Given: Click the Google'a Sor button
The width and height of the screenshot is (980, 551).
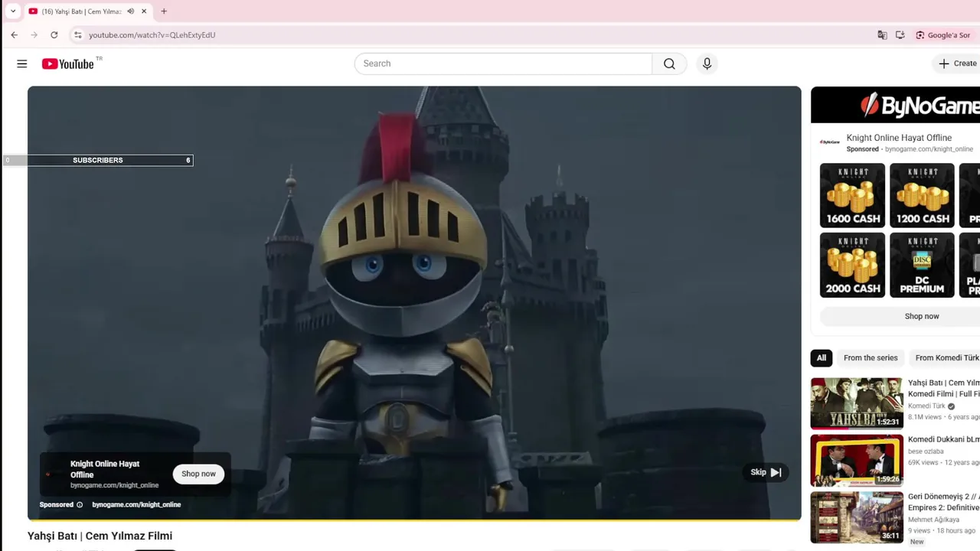Looking at the screenshot, I should point(942,35).
